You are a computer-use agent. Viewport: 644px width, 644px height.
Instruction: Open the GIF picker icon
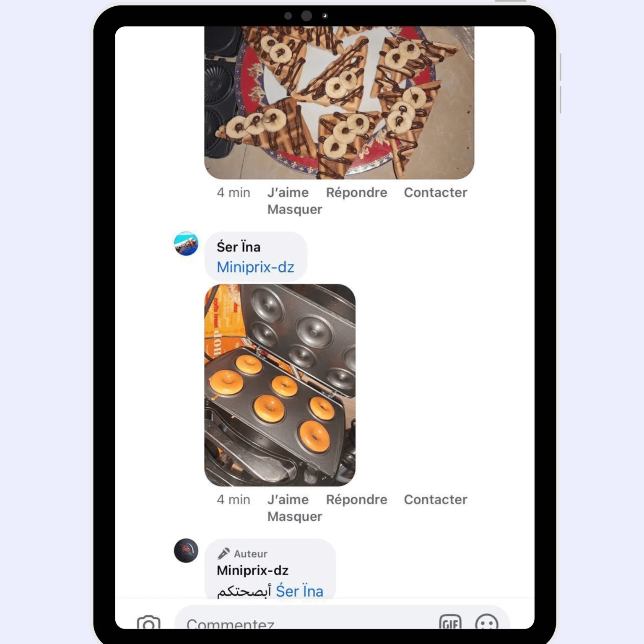pos(450,622)
